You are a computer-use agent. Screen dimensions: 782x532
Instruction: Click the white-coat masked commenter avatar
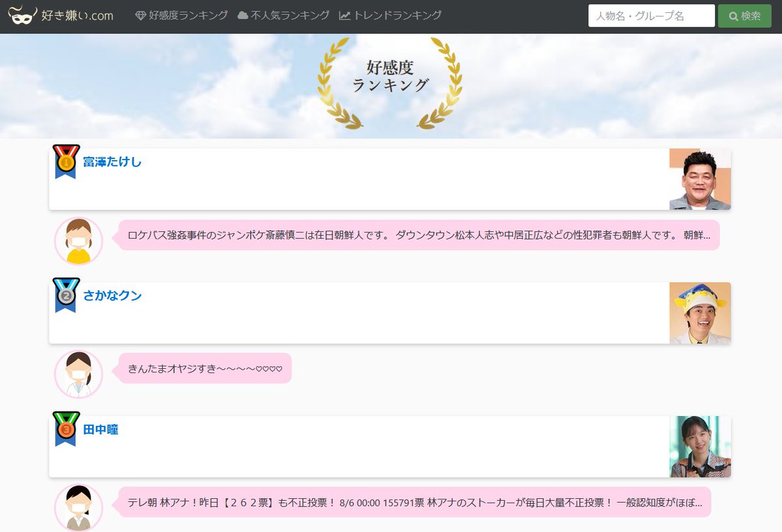(78, 374)
